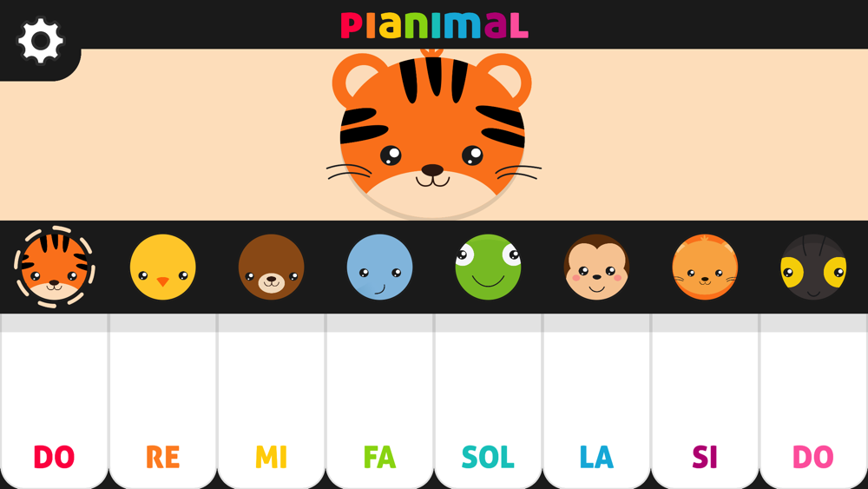Open settings with the gear icon

tap(41, 41)
